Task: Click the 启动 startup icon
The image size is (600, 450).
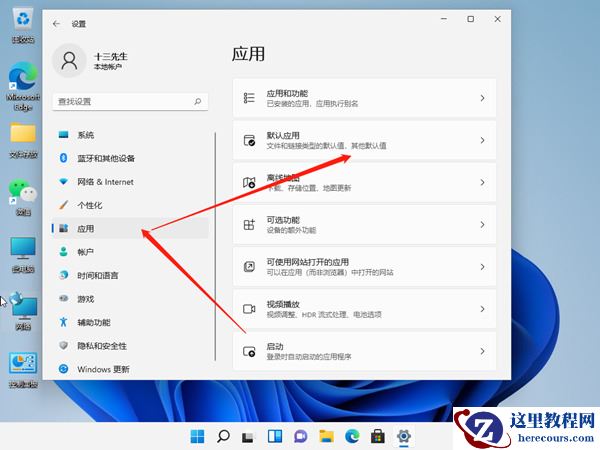Action: (249, 351)
